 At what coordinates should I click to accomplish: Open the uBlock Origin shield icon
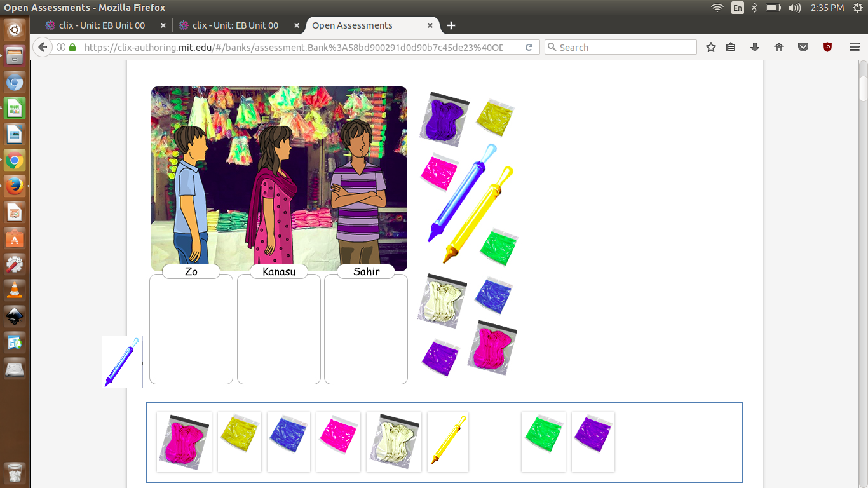(x=827, y=47)
